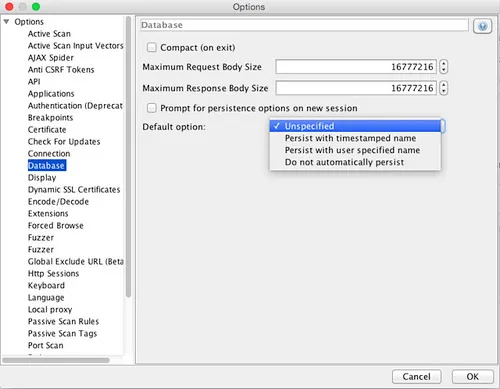Image resolution: width=500 pixels, height=389 pixels.
Task: Select Check For Updates entry
Action: tap(64, 142)
